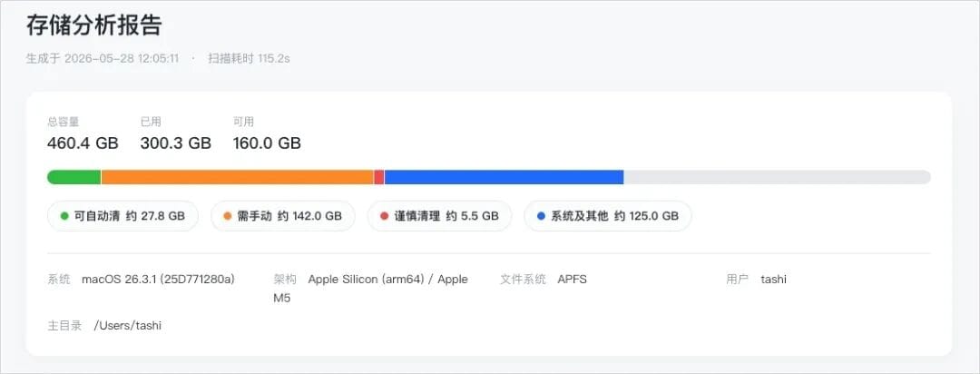
Task: Click the 460.4 GB total capacity value
Action: pyautogui.click(x=83, y=143)
